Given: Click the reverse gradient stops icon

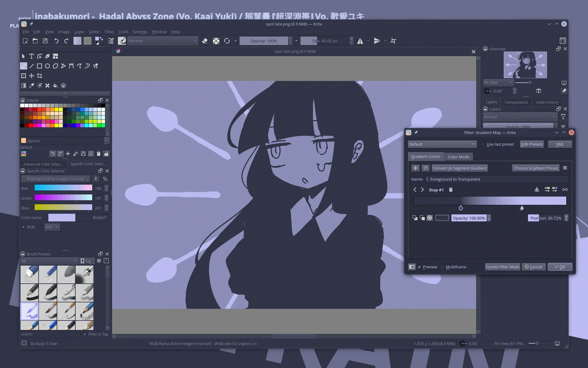Looking at the screenshot, I should [537, 190].
